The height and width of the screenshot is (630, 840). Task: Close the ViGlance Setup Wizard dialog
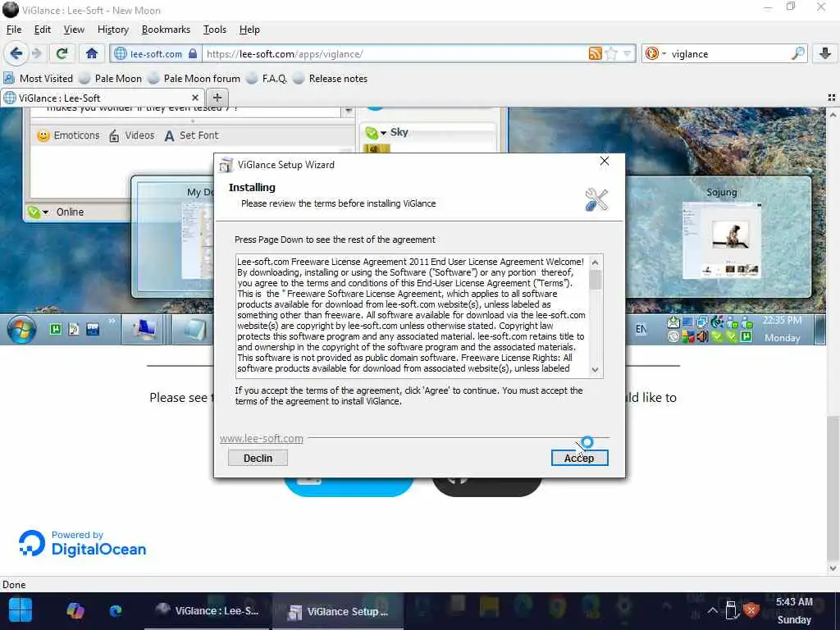point(605,162)
